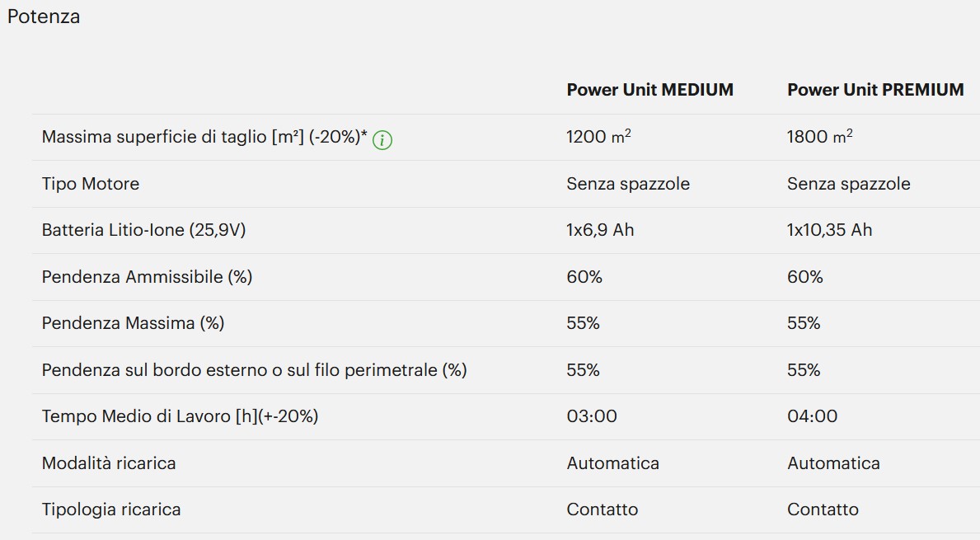Open the green info icon beside cutting surface
Viewport: 980px width, 540px height.
pos(382,140)
